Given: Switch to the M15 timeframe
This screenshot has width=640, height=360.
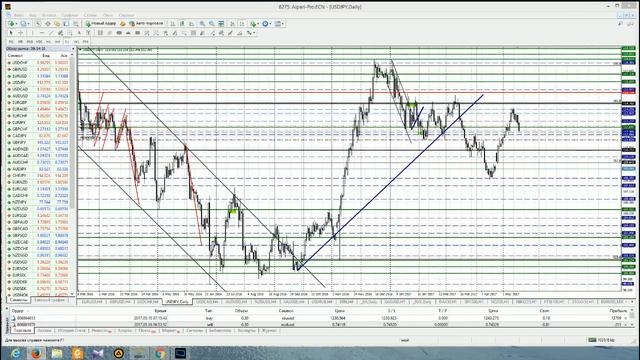Looking at the screenshot, I should [29, 42].
